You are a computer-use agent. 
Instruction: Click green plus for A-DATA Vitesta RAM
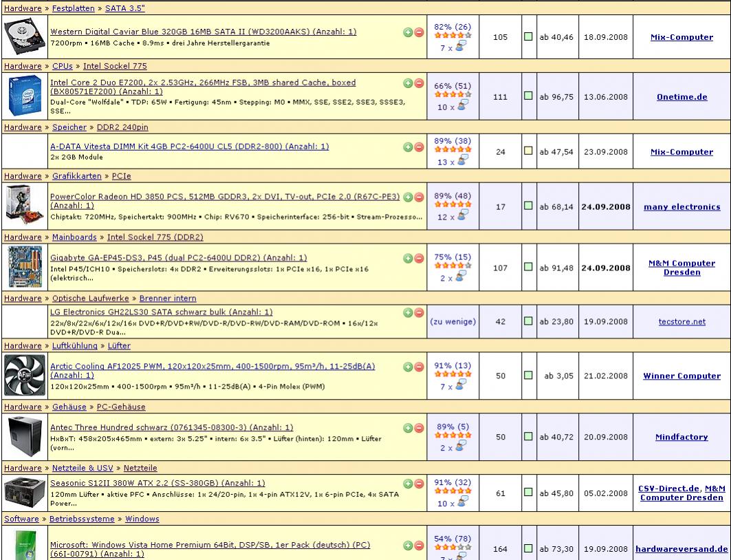click(x=408, y=147)
